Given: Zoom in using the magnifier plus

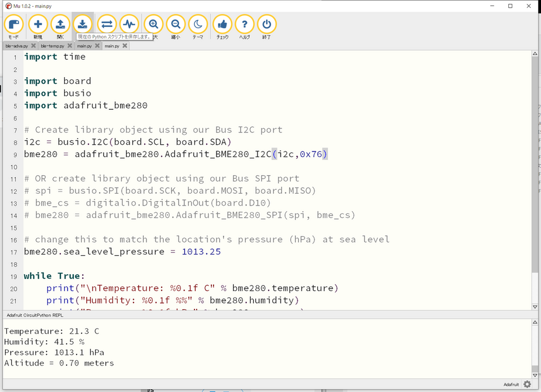Looking at the screenshot, I should (x=153, y=25).
